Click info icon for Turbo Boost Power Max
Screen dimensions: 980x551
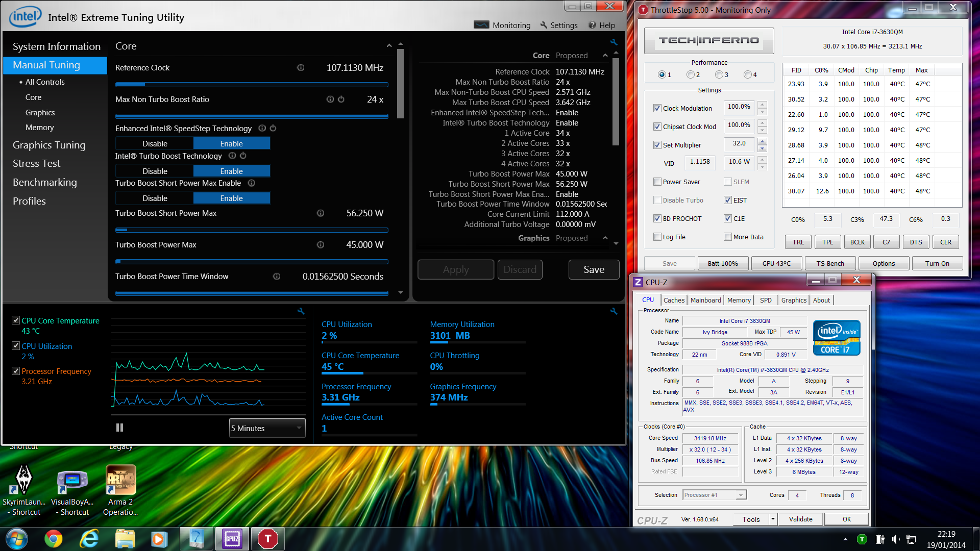click(321, 244)
